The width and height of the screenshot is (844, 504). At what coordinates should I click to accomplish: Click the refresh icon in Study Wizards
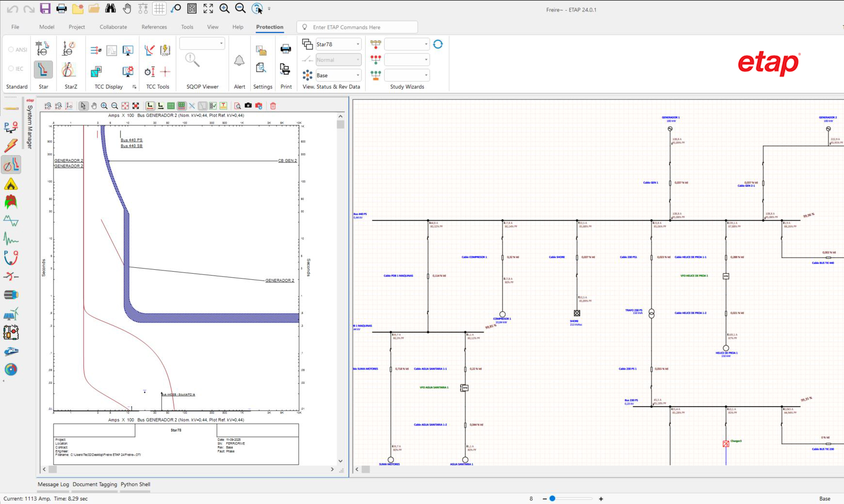pos(438,44)
